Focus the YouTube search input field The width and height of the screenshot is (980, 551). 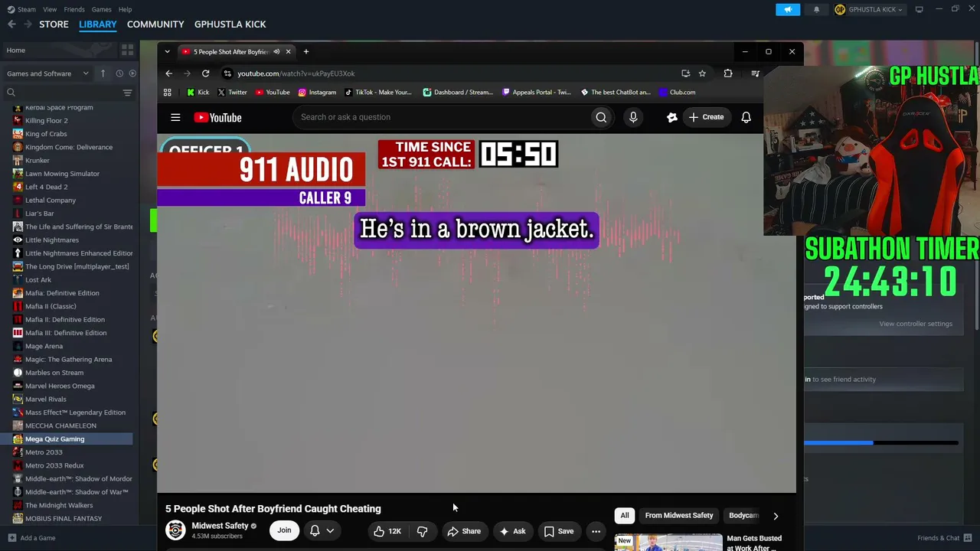[440, 117]
